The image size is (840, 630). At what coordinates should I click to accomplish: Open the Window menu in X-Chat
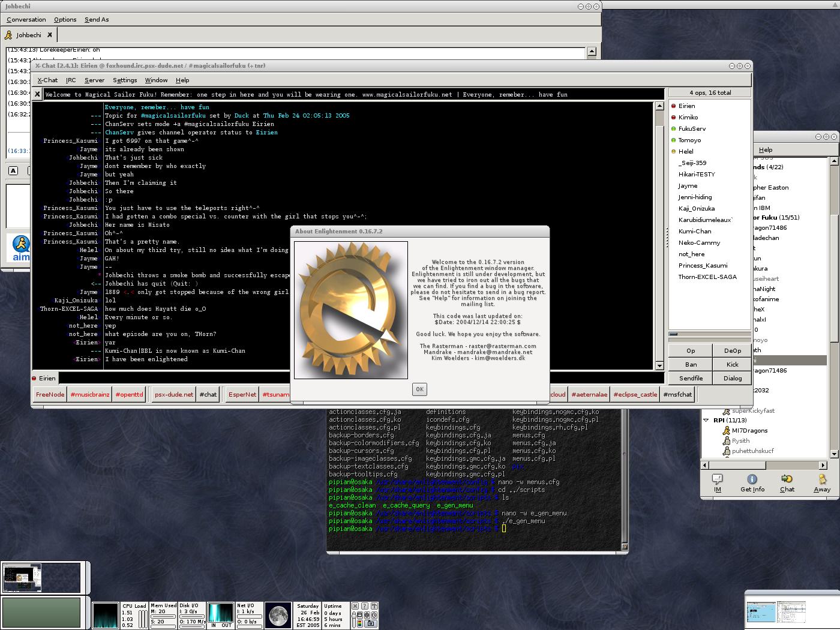click(x=156, y=80)
